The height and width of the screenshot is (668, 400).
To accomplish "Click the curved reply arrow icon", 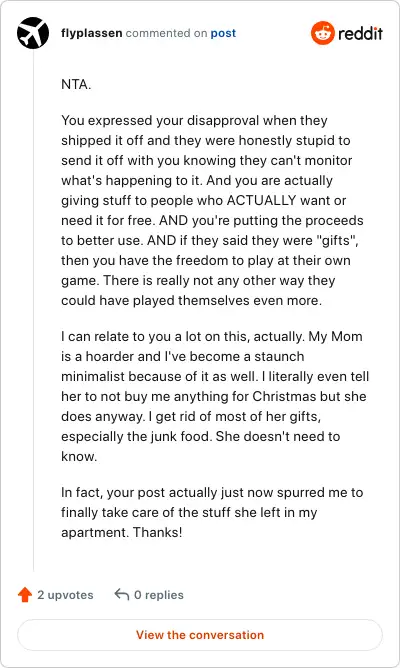I will (x=122, y=594).
